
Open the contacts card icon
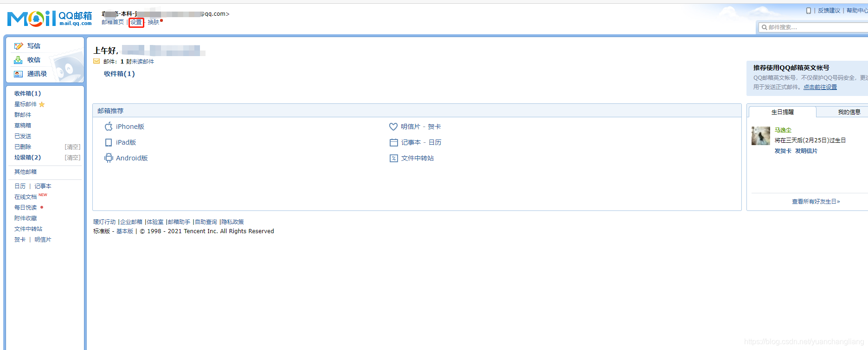(x=18, y=74)
